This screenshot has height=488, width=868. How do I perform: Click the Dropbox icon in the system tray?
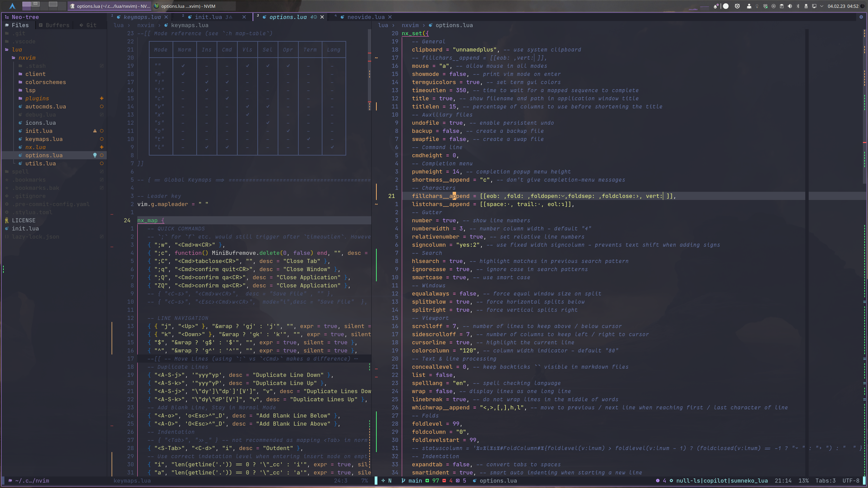pos(765,6)
